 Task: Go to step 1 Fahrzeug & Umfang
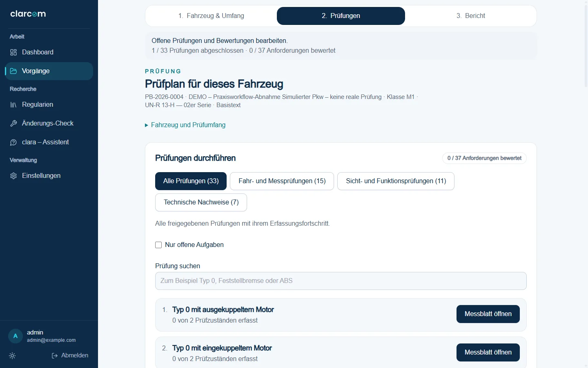pos(211,16)
